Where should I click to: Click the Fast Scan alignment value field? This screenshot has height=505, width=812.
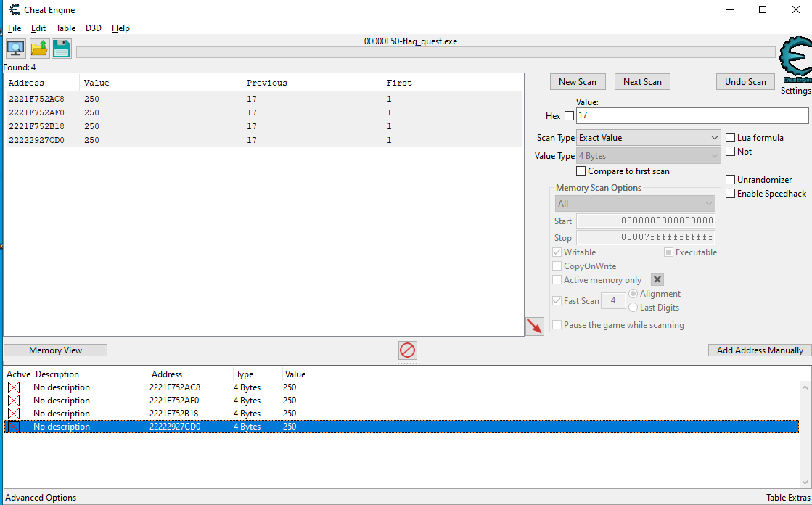click(x=613, y=301)
